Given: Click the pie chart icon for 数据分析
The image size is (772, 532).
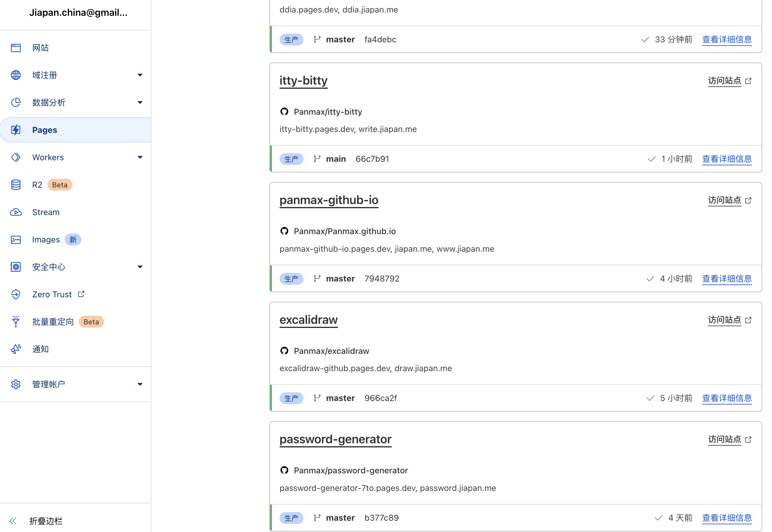Looking at the screenshot, I should pos(16,102).
